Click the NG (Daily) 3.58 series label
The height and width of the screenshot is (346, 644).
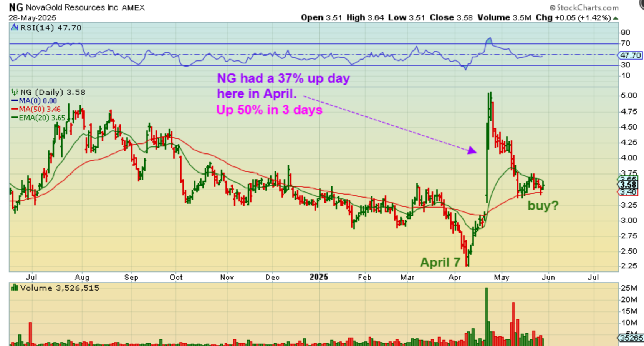pyautogui.click(x=53, y=92)
